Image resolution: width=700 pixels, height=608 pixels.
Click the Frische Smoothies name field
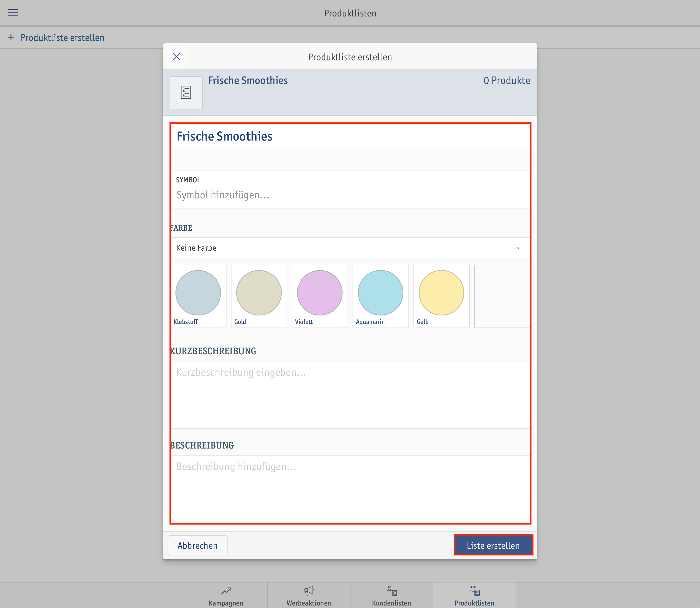pyautogui.click(x=350, y=136)
